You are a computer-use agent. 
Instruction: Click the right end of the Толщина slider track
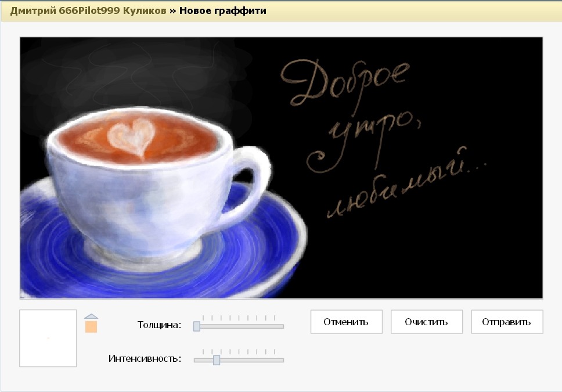[281, 326]
